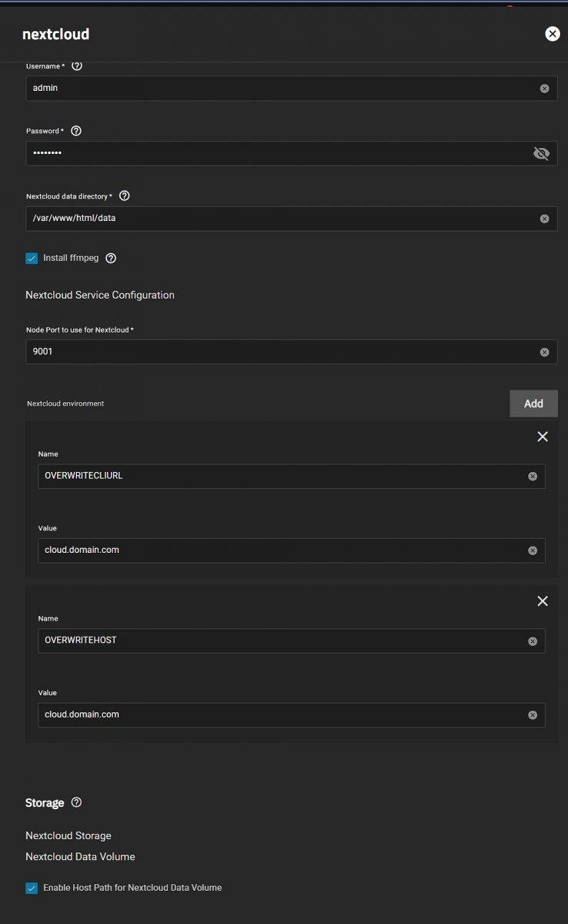The image size is (568, 924).
Task: Open help for the Password field
Action: pos(76,131)
